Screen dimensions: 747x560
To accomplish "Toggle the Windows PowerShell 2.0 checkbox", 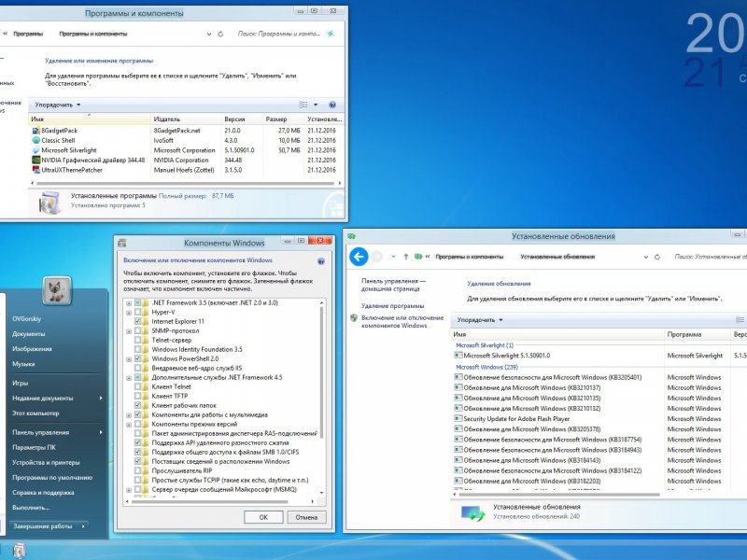I will (x=137, y=358).
